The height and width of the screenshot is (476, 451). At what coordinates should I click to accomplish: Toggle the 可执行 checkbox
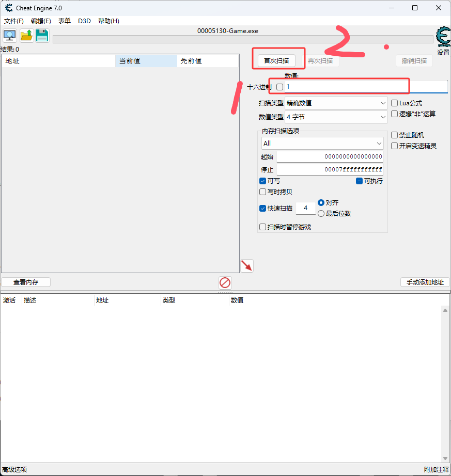coord(359,181)
